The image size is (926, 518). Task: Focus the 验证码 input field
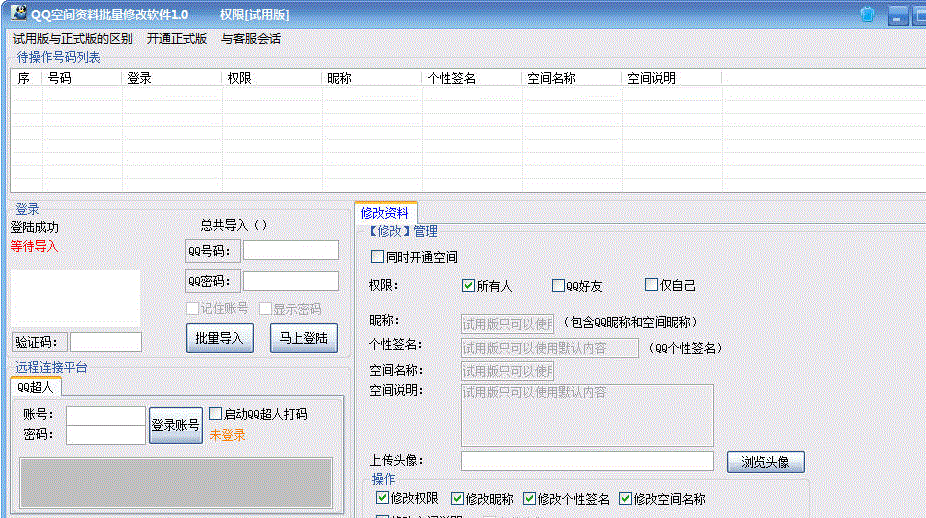106,342
